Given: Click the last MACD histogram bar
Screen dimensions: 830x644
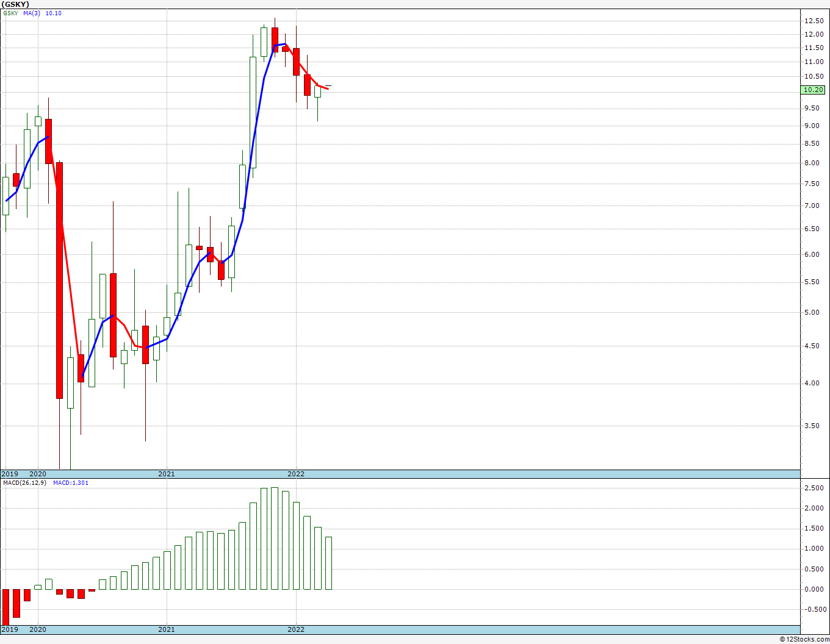Looking at the screenshot, I should (328, 563).
